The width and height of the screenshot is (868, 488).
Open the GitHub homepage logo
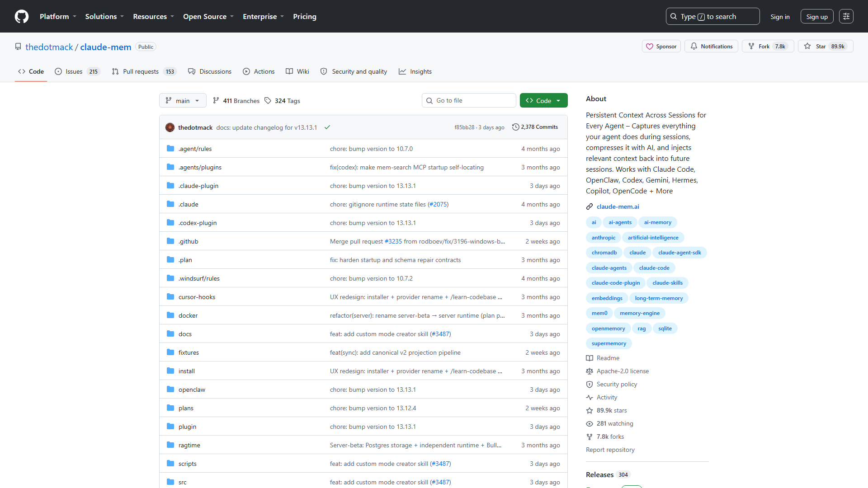click(22, 16)
